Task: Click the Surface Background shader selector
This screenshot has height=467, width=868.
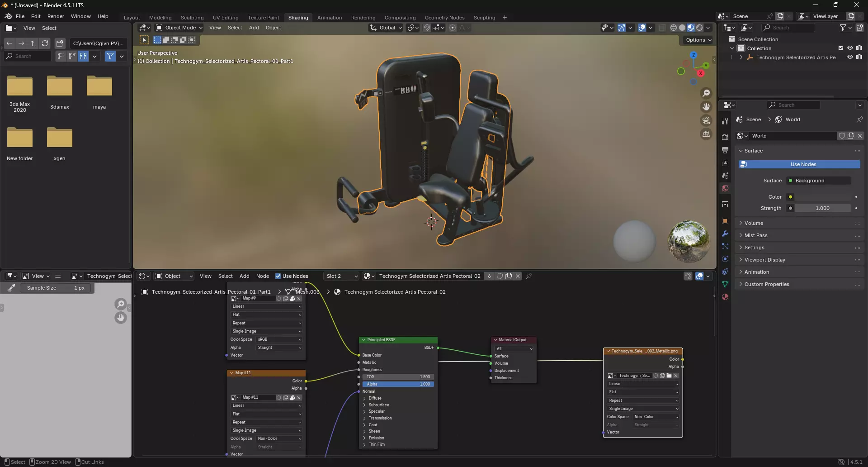Action: click(819, 181)
